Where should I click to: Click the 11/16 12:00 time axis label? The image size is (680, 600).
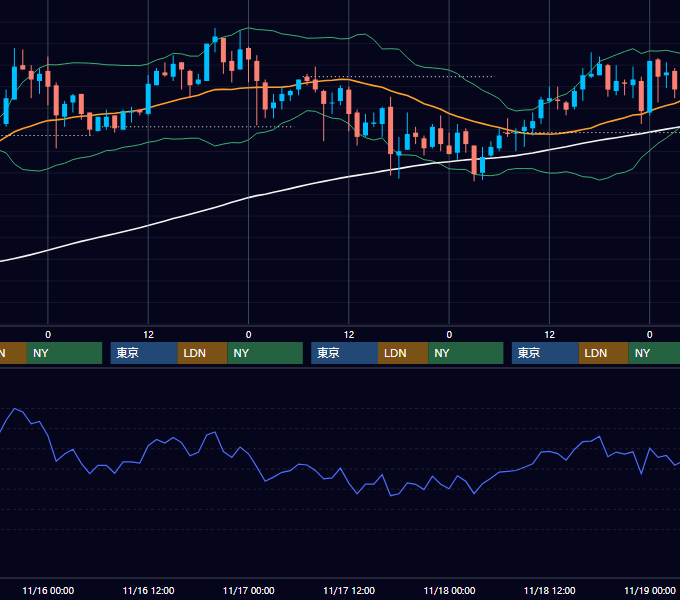[x=148, y=590]
